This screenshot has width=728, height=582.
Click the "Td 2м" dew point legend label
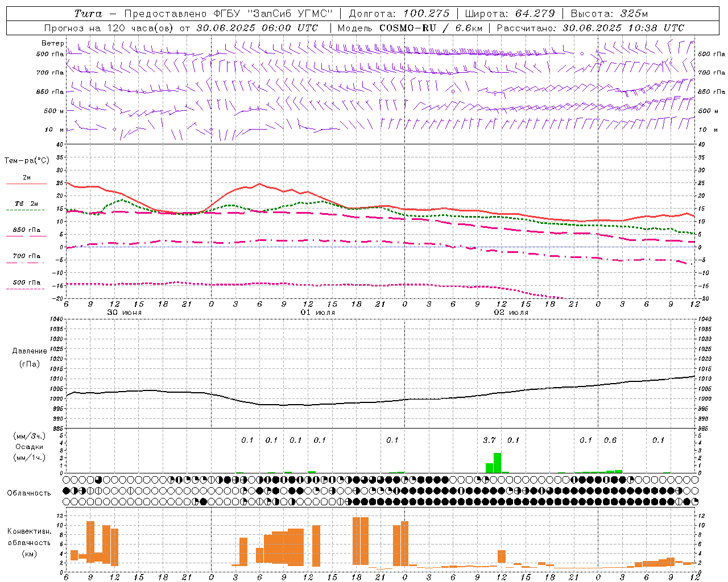27,203
